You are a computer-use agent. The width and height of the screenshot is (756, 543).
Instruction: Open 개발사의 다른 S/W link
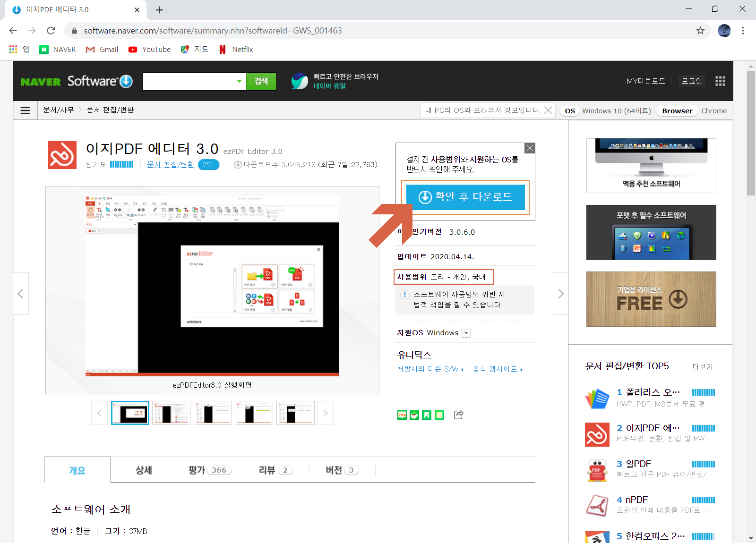pyautogui.click(x=430, y=369)
